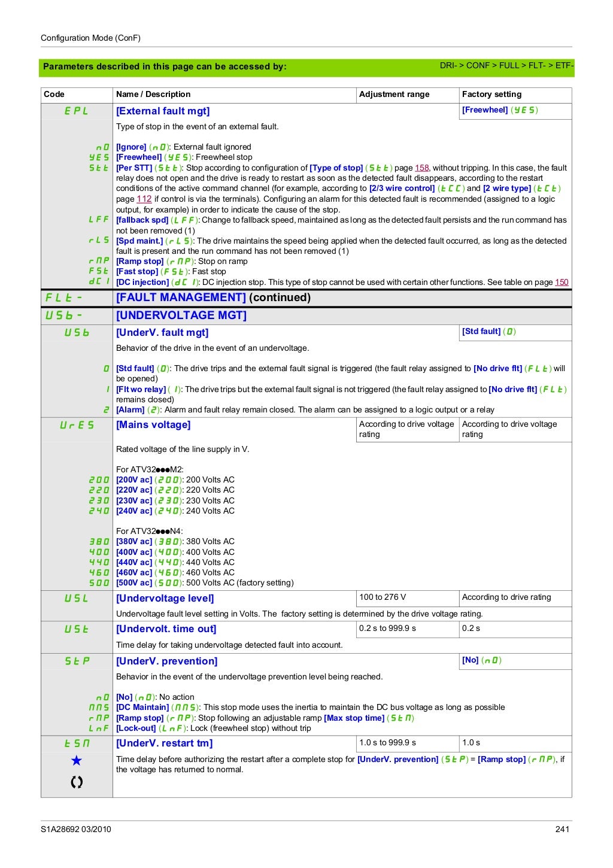Open page link 150 for DC injection
This screenshot has height=868, width=613.
coord(562,282)
